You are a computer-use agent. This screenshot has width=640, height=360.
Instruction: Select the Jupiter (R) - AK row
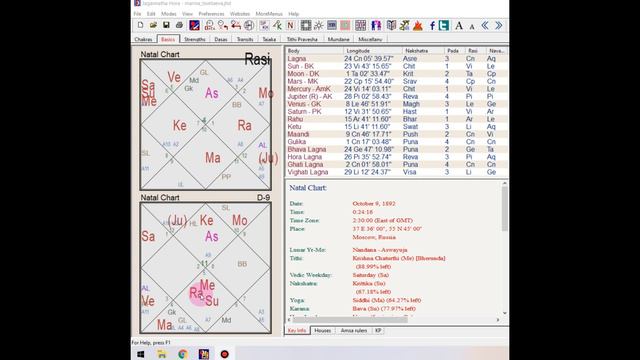396,96
